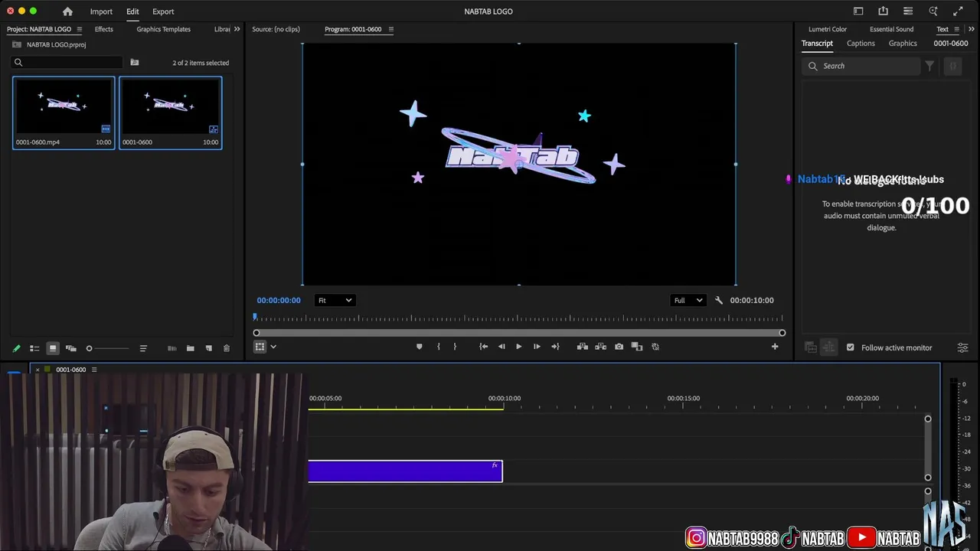Toggle the project writable green pencil icon
Image resolution: width=980 pixels, height=551 pixels.
click(16, 348)
